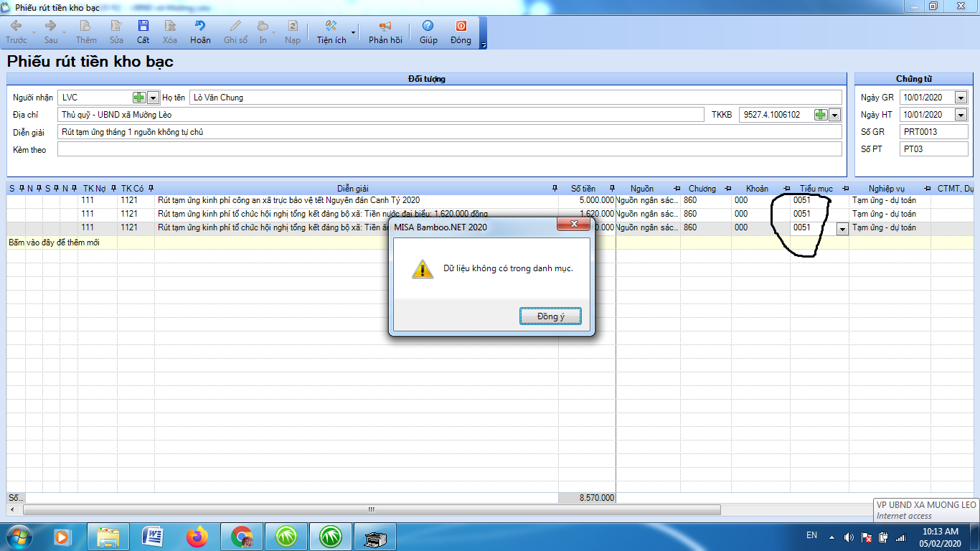This screenshot has height=551, width=980.
Task: Click green plus icon beside TKKB account
Action: tap(821, 115)
